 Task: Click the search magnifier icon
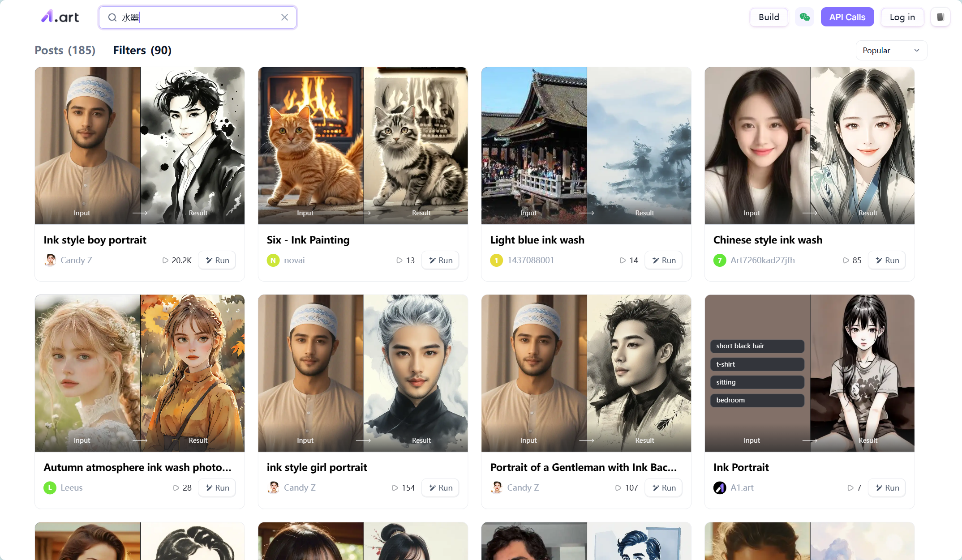pyautogui.click(x=112, y=17)
